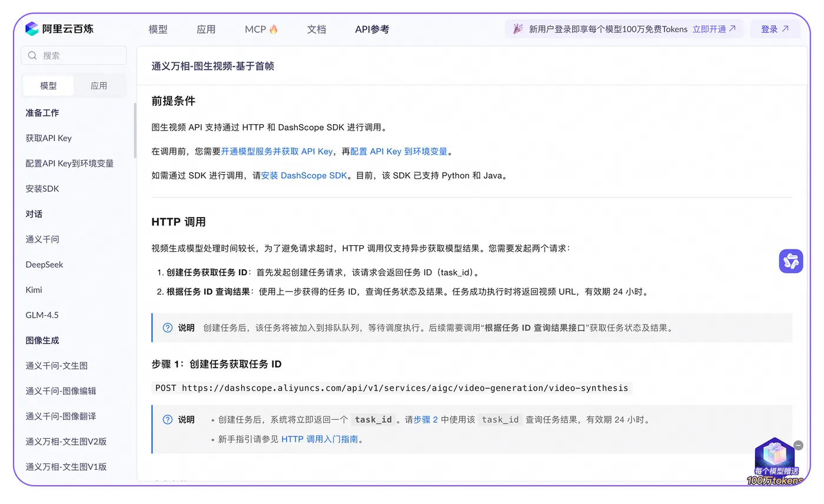Open 安装SDK sidebar item
The width and height of the screenshot is (824, 504).
click(x=42, y=189)
